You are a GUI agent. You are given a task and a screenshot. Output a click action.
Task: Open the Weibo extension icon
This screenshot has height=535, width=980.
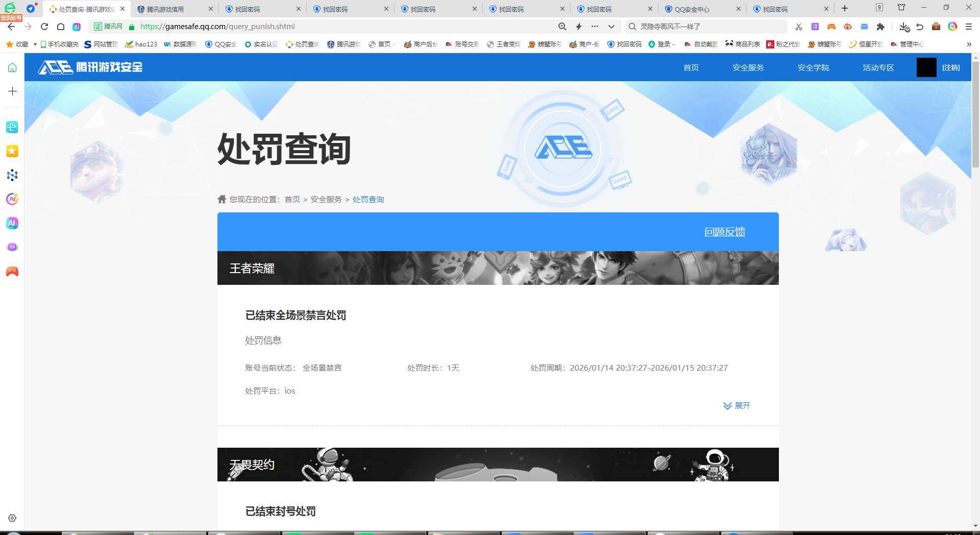coord(848,27)
